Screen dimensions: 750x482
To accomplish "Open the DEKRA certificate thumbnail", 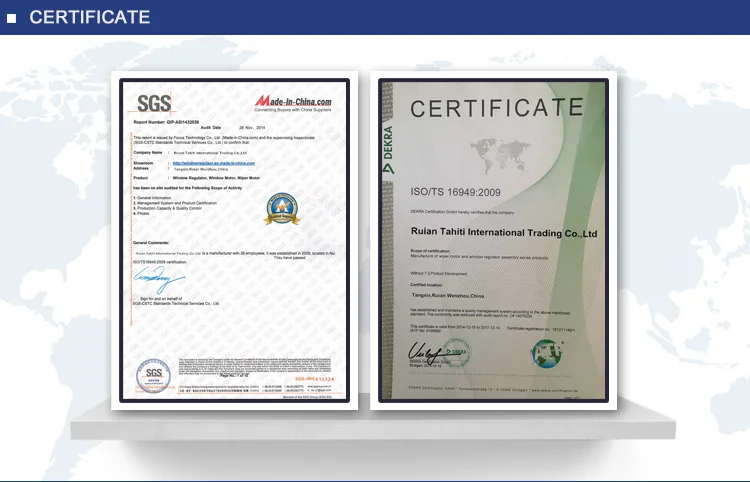I will (493, 242).
